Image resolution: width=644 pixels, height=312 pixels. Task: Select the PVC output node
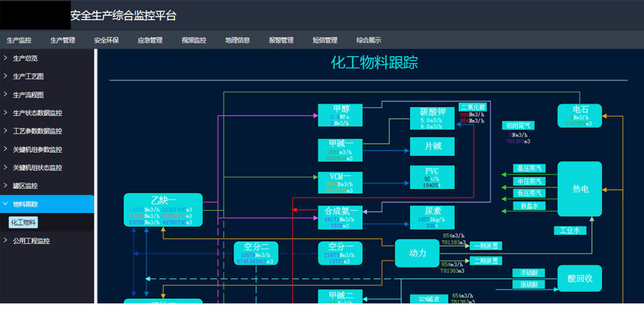click(432, 177)
